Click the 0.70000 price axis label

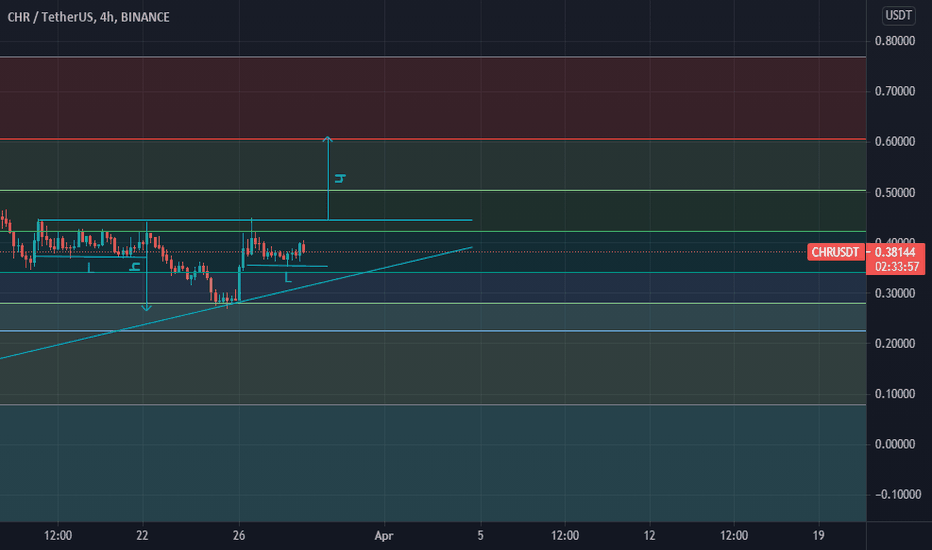895,91
